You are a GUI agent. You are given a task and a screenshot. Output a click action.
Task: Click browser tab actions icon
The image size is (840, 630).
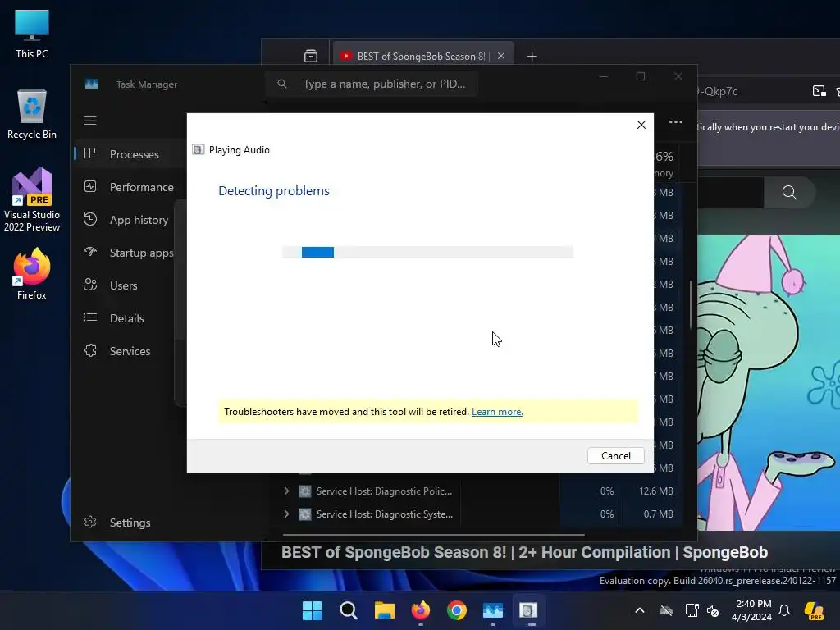[x=311, y=56]
